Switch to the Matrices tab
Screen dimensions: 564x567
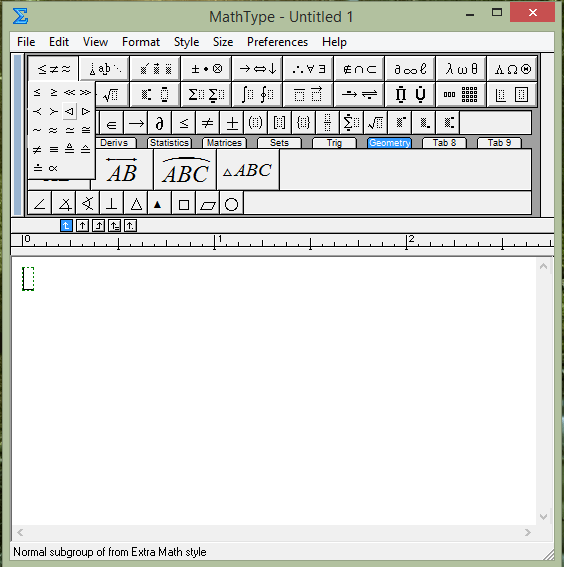tap(224, 143)
